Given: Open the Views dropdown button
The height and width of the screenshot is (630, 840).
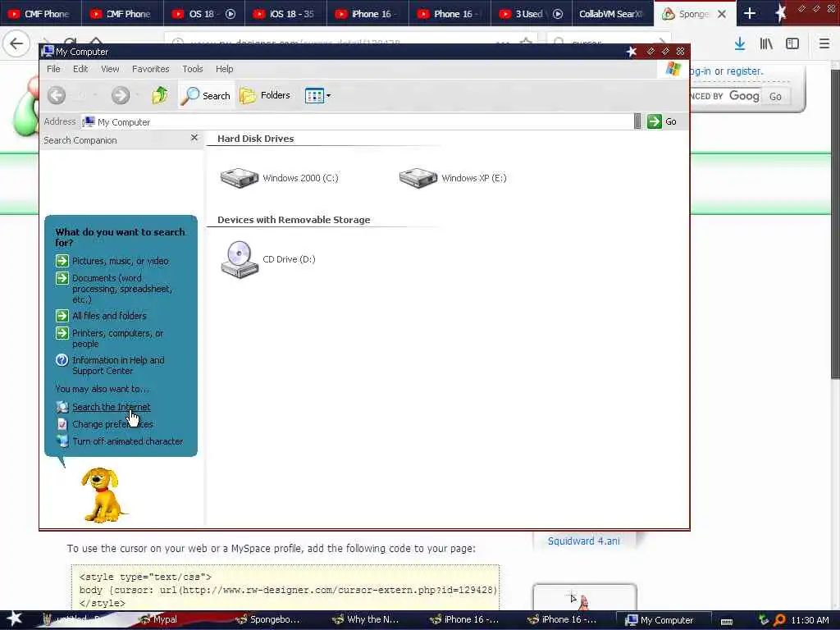Looking at the screenshot, I should click(x=317, y=96).
